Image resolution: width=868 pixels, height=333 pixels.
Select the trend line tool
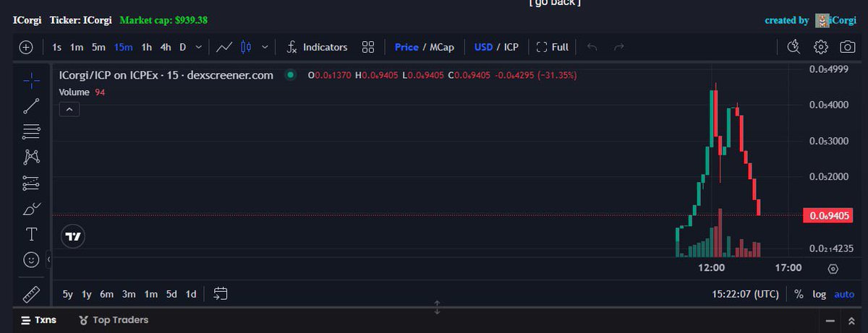point(31,105)
